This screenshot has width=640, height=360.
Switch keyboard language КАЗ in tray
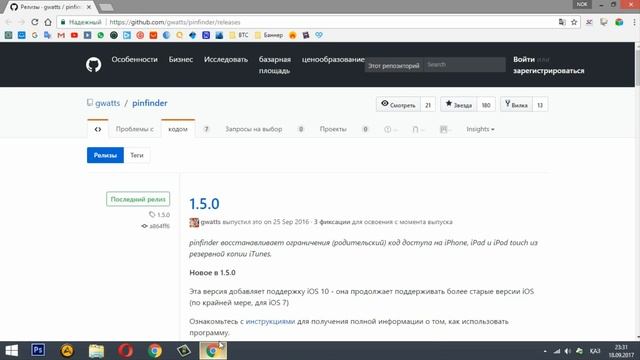click(x=595, y=351)
